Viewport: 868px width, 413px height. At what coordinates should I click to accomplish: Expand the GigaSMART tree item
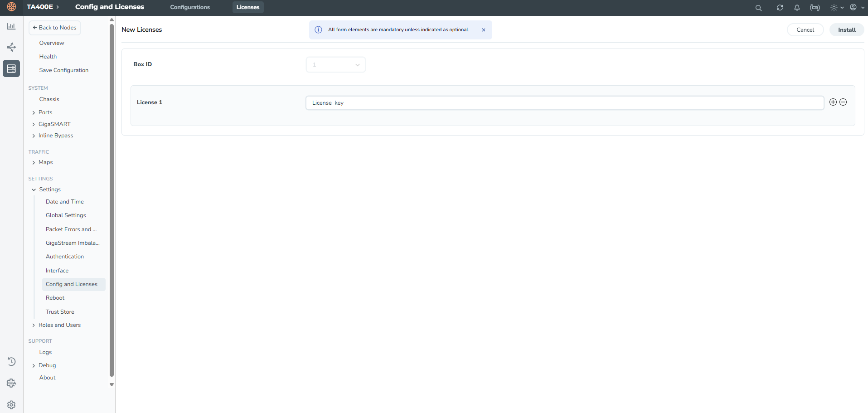pos(34,124)
